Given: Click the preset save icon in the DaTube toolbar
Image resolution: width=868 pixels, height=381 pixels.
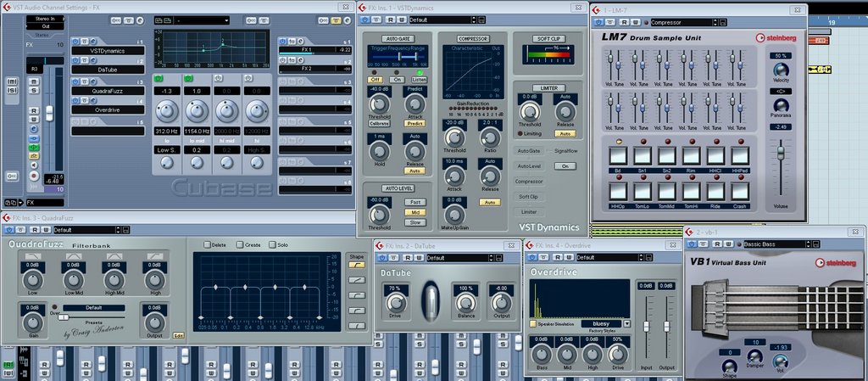Looking at the screenshot, I should [500, 258].
